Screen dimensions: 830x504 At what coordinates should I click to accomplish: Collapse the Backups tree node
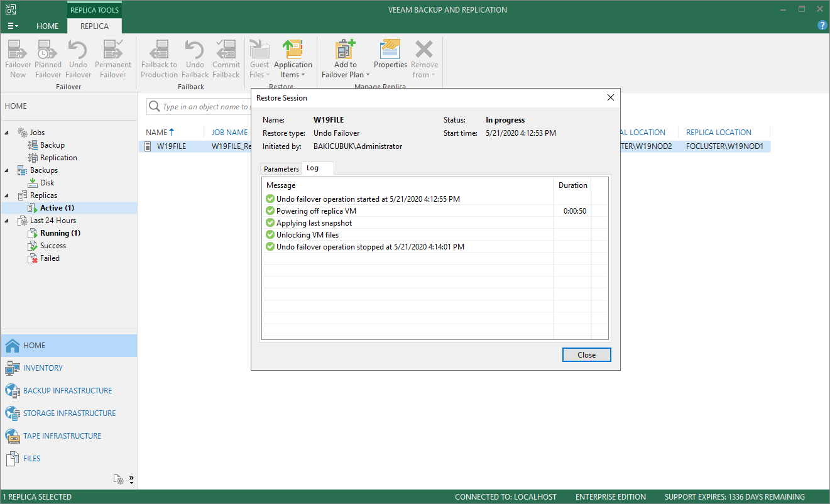point(8,170)
